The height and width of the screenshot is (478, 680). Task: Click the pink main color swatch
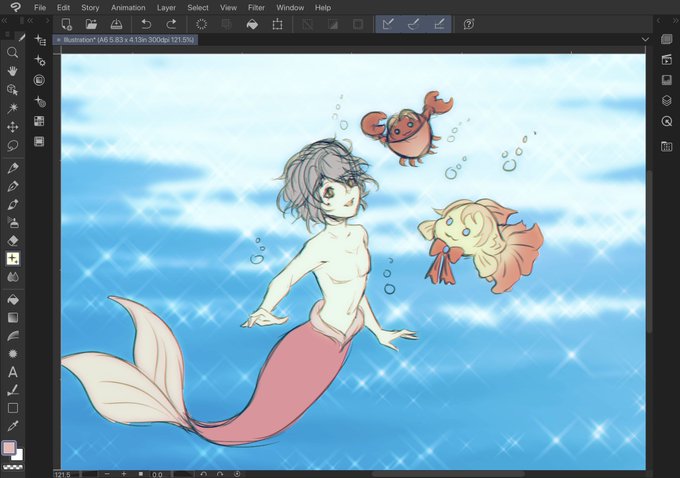(9, 447)
